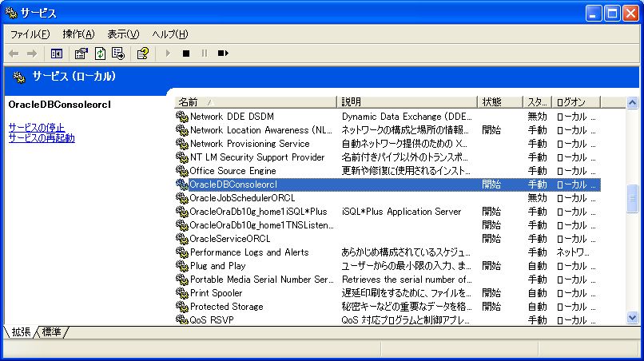644x361 pixels.
Task: Click the title bar services icon
Action: (11, 13)
